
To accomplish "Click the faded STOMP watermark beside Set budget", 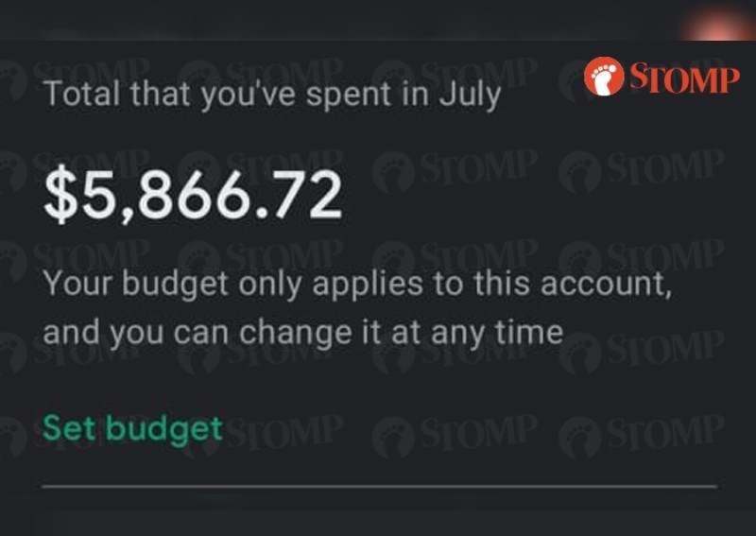I will [x=285, y=430].
